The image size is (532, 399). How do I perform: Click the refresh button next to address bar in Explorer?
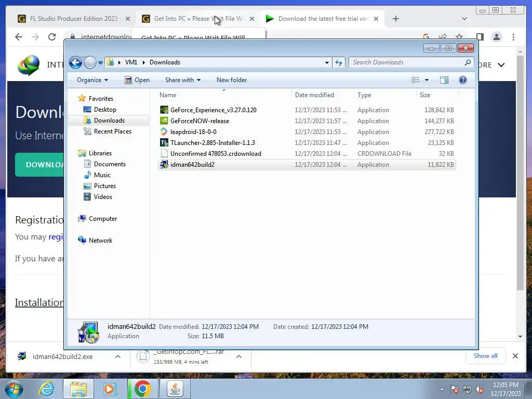[339, 62]
